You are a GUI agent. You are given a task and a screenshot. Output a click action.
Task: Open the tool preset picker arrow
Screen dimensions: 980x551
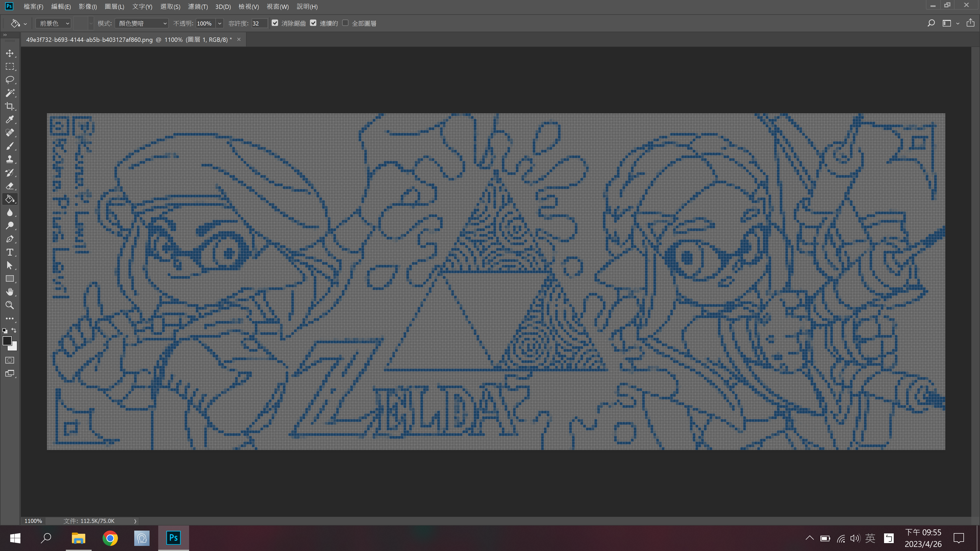click(x=25, y=23)
